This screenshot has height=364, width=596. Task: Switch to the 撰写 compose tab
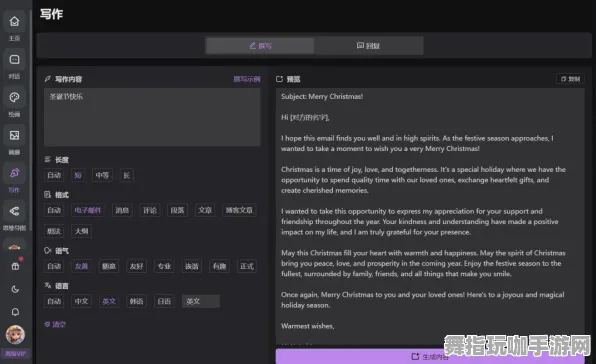pyautogui.click(x=260, y=46)
